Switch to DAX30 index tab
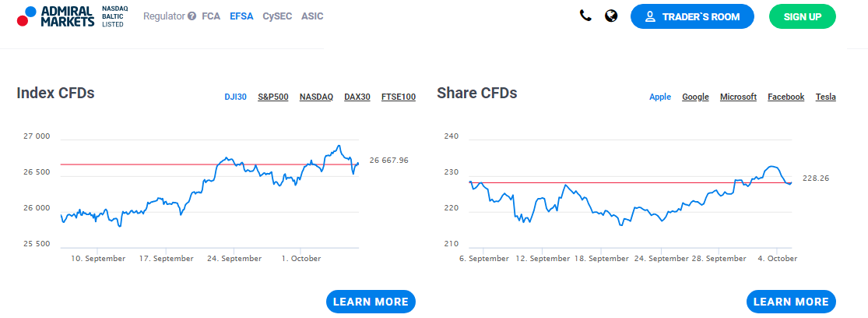The height and width of the screenshot is (318, 868). click(x=357, y=97)
